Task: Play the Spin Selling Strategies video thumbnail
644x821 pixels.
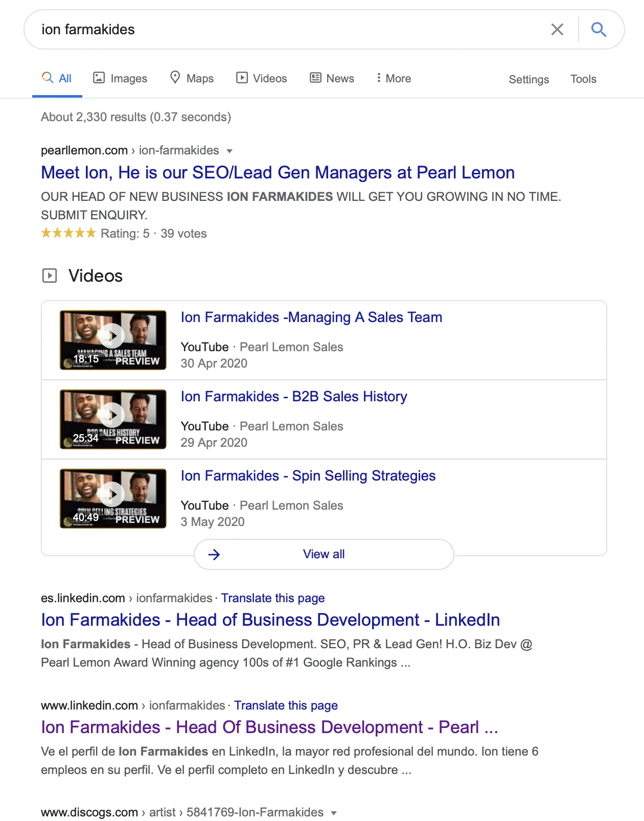Action: coord(113,498)
